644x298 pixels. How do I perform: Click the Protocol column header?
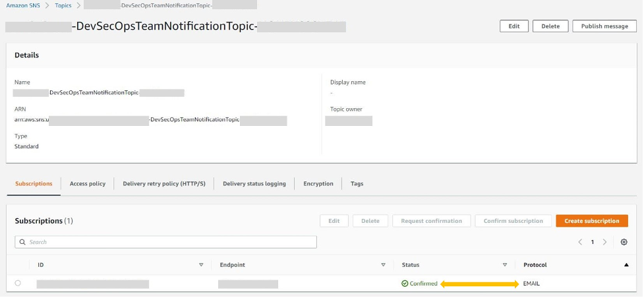point(535,265)
